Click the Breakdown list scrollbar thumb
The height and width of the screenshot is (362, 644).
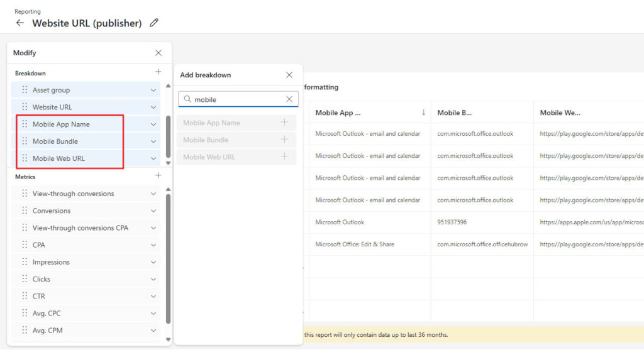click(168, 136)
